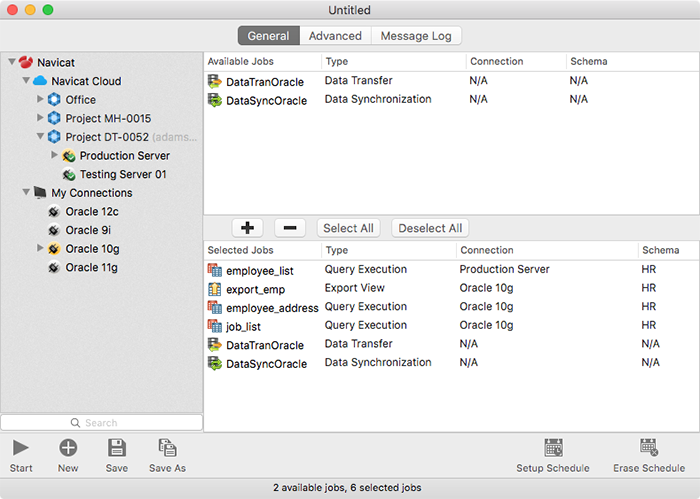Select the Oracle 9i tree label

coord(88,230)
